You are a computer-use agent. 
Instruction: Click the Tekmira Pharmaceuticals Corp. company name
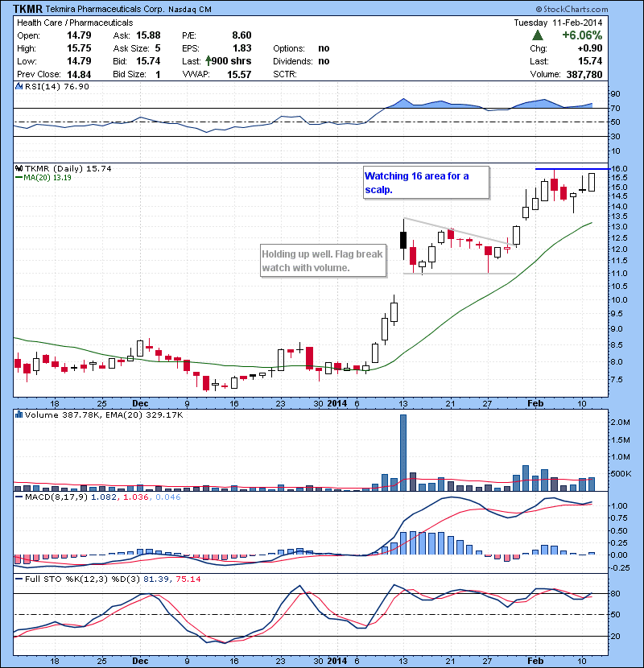[105, 9]
